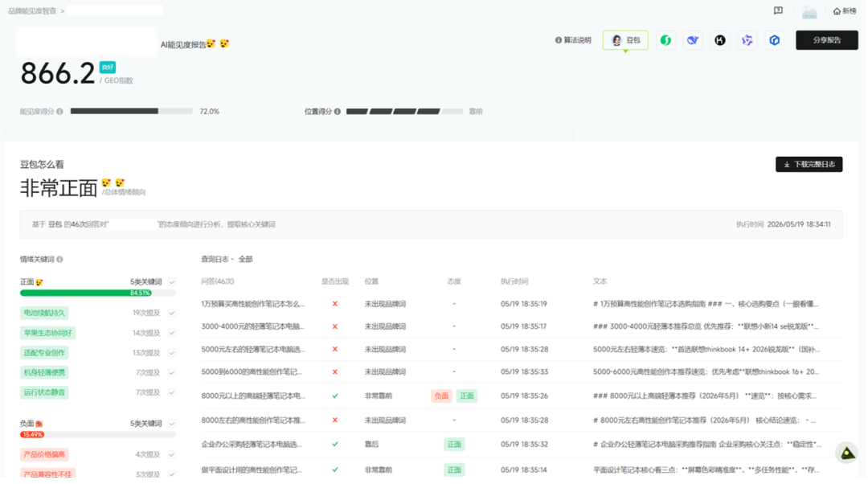Click the triangle back-to-top floating icon
Viewport: 868px width, 484px height.
pyautogui.click(x=848, y=453)
